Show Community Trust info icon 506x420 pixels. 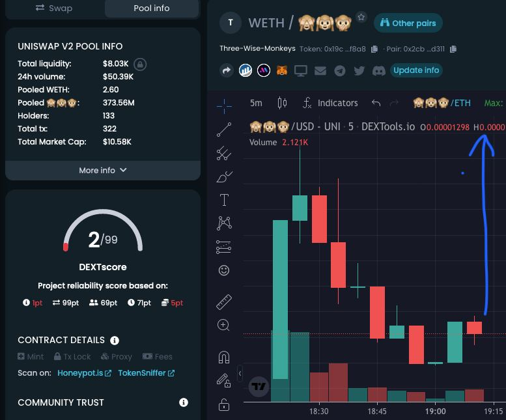[x=183, y=402]
